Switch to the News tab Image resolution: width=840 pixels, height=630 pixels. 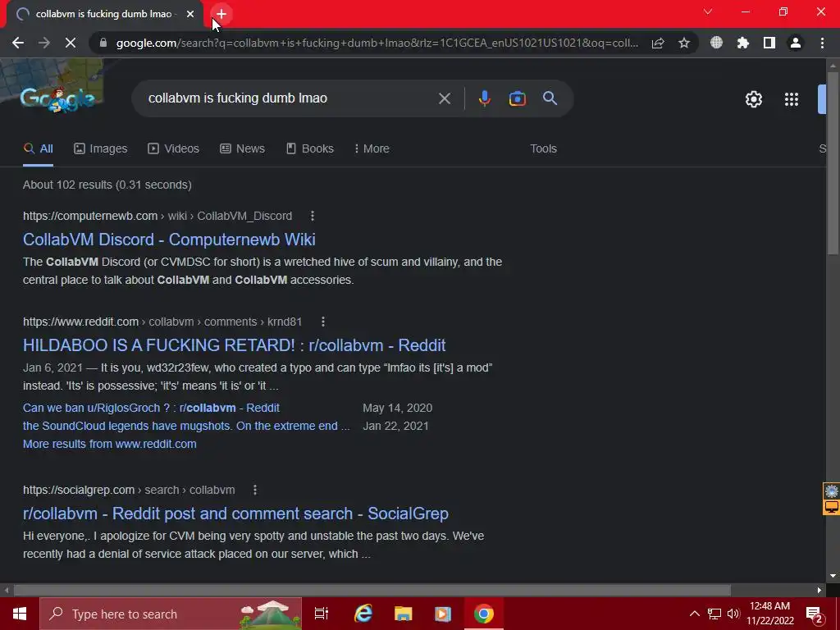coord(242,149)
